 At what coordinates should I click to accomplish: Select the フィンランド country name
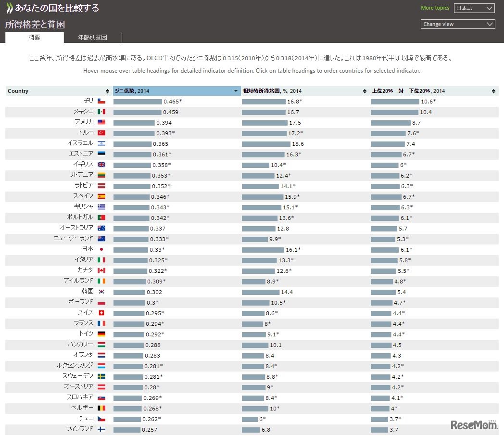pos(79,429)
